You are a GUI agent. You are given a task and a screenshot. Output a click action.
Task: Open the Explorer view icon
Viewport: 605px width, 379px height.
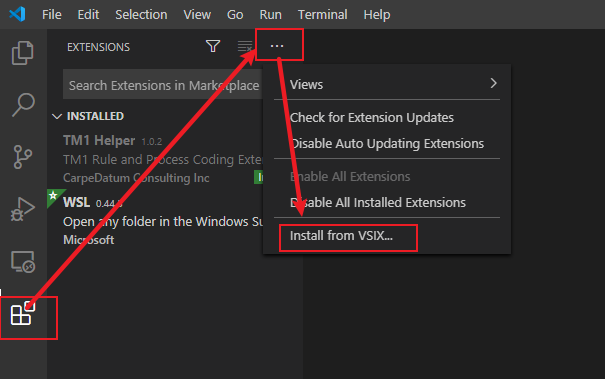[23, 53]
